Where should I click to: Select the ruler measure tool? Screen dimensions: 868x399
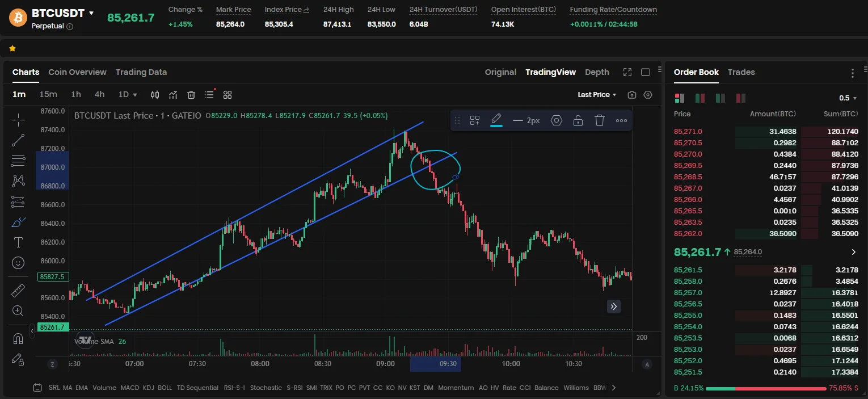click(18, 291)
